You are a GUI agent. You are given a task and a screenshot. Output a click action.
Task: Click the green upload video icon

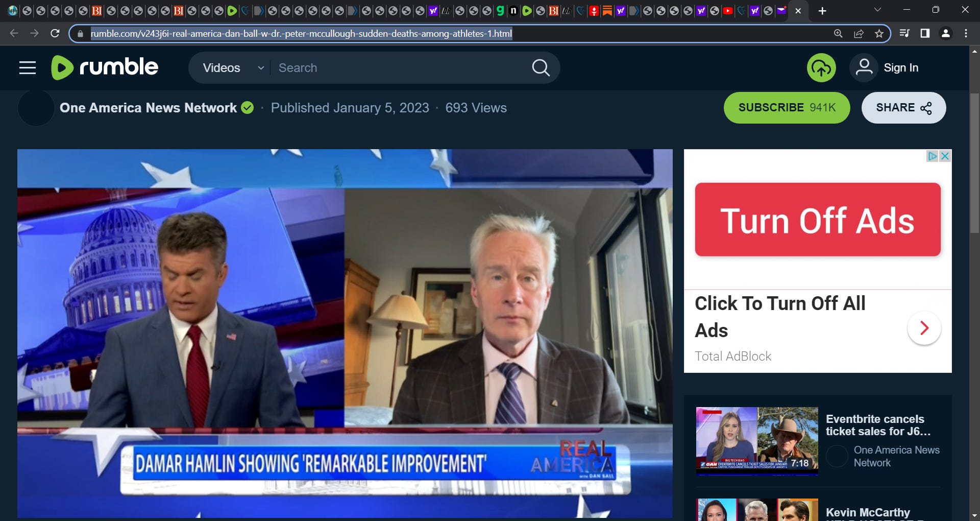821,68
